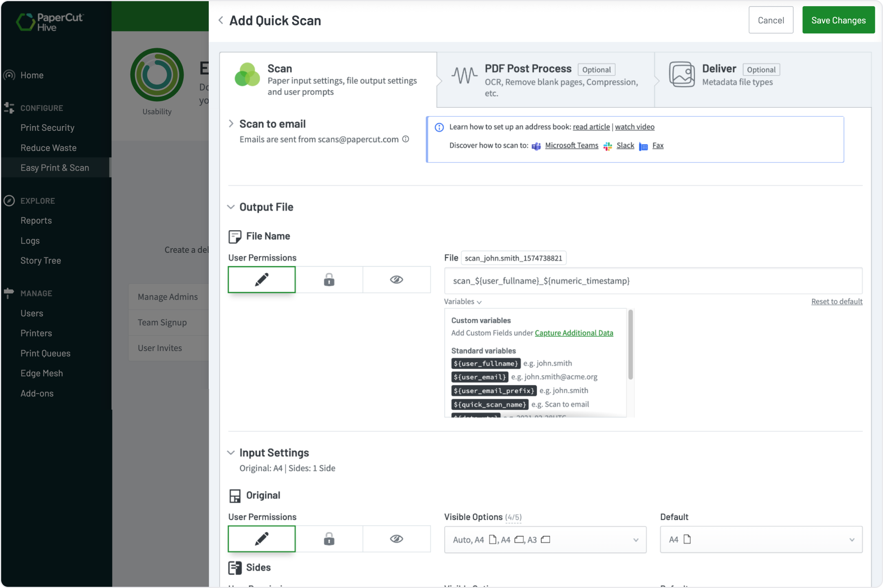Collapse the Output File section
Viewport: 883px width, 588px height.
click(x=231, y=207)
